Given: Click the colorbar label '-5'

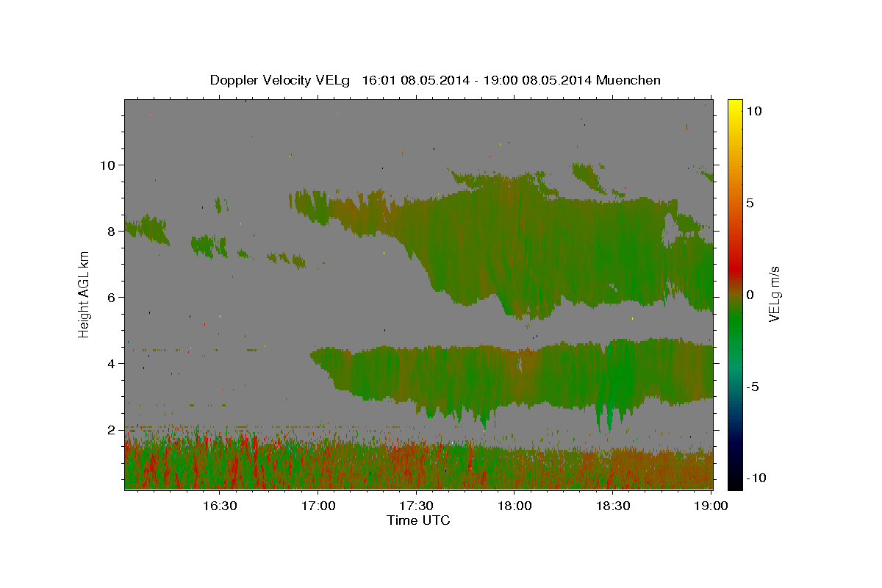Looking at the screenshot, I should point(754,387).
